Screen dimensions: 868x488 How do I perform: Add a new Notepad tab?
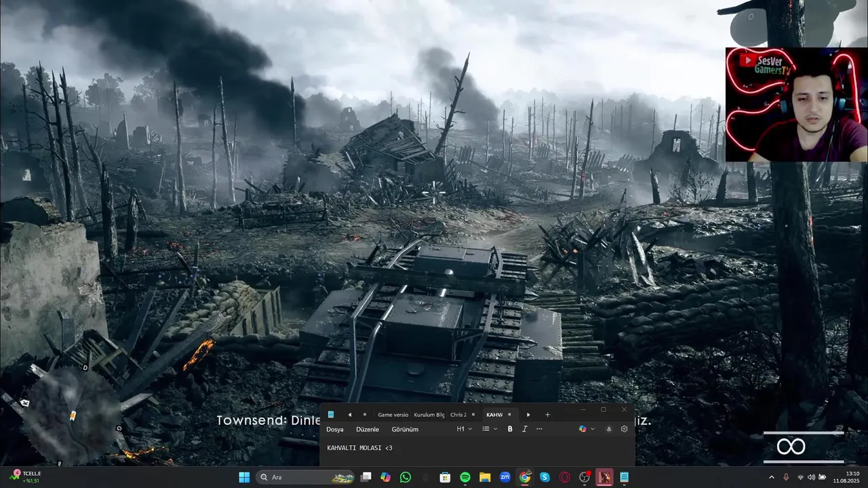click(x=547, y=415)
